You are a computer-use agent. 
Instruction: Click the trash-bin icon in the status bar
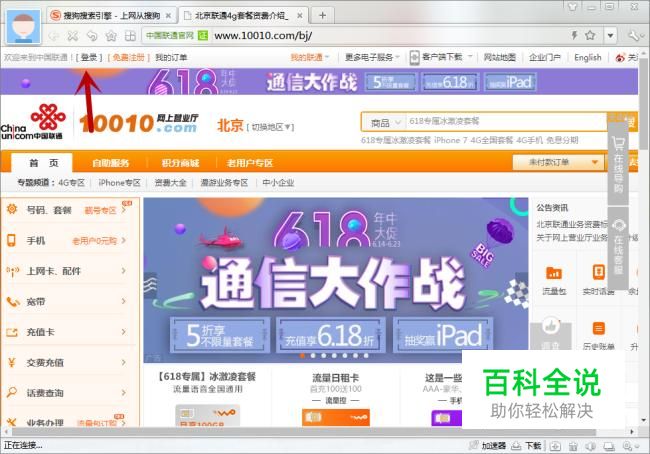573,446
